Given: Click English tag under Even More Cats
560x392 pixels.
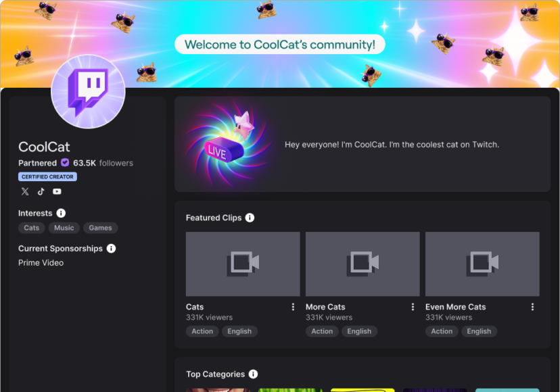Looking at the screenshot, I should coord(479,331).
